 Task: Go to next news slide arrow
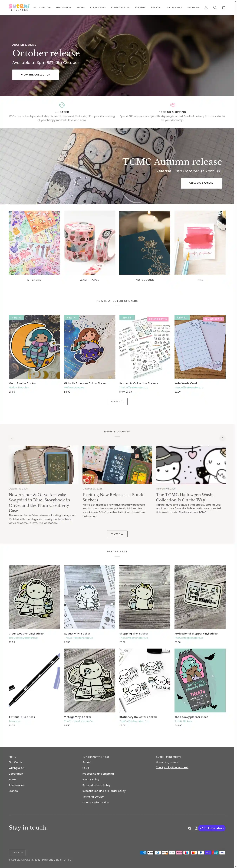(x=222, y=438)
